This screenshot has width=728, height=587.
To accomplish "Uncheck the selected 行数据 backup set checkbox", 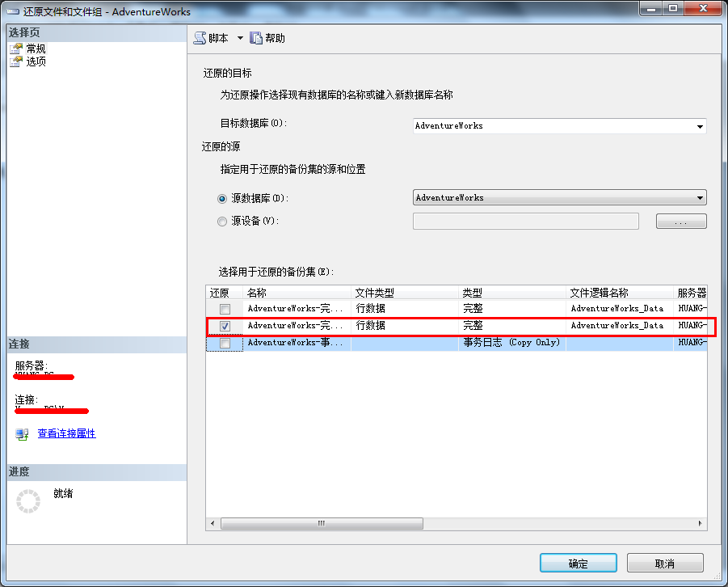I will 224,325.
